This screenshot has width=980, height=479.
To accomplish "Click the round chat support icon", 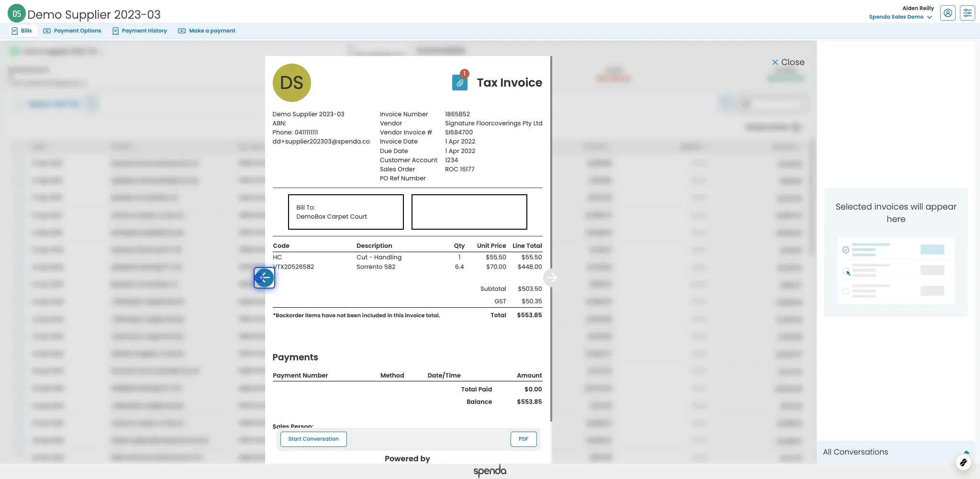I will (963, 462).
